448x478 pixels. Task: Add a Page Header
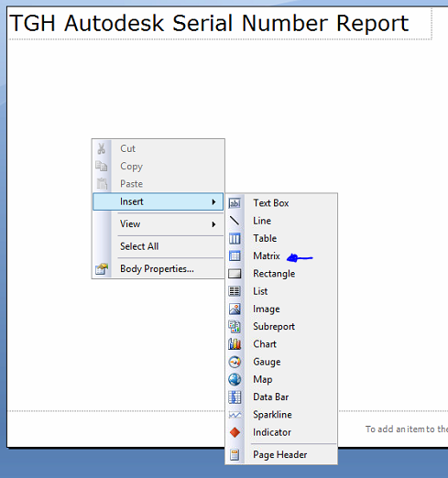[x=281, y=455]
